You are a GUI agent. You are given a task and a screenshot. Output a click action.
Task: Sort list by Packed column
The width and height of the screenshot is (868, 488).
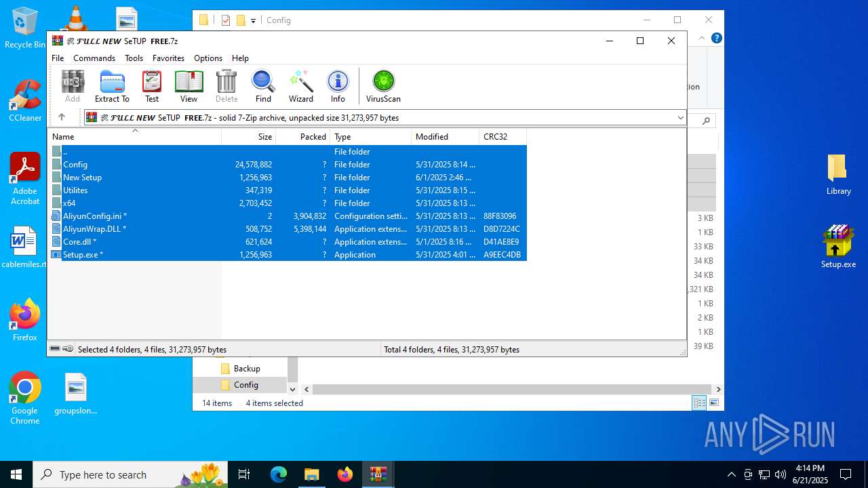pyautogui.click(x=303, y=137)
